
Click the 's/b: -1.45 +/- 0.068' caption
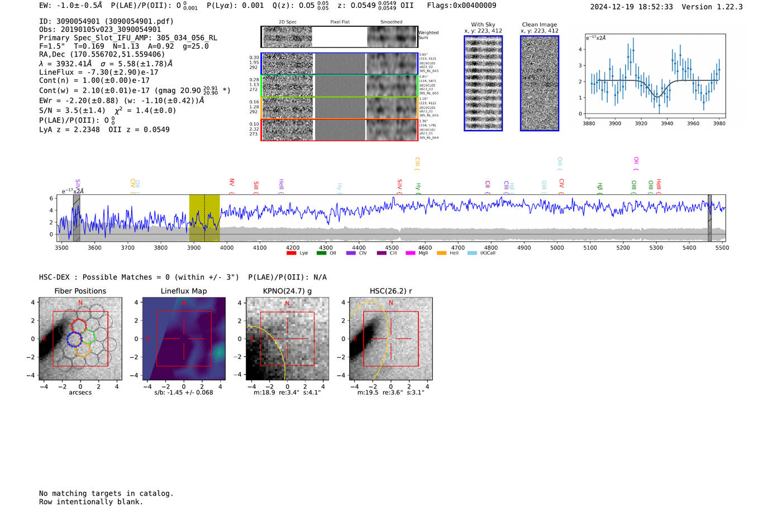point(184,392)
